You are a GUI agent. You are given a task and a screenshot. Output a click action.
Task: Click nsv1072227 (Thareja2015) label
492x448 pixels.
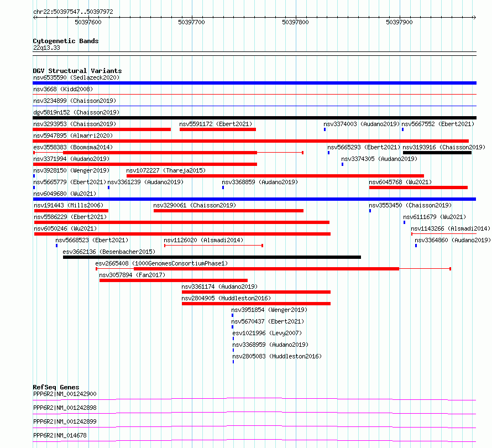pos(166,170)
